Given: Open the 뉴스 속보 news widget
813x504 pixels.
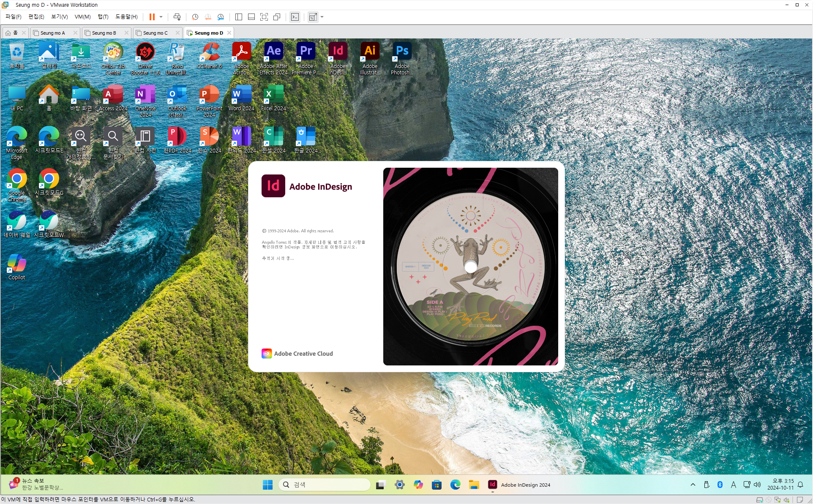Looking at the screenshot, I should pos(36,484).
